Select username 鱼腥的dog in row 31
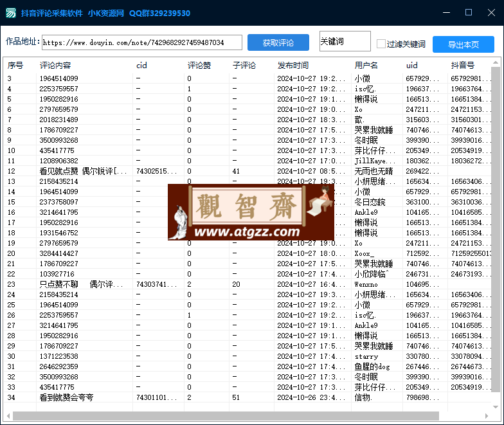The height and width of the screenshot is (425, 504). [372, 366]
